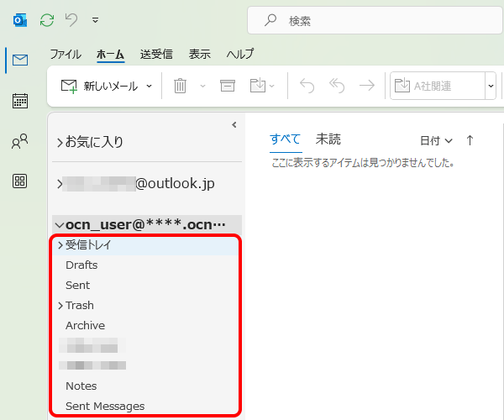Select the Drafts folder
Screen dimensions: 504x420
(x=81, y=265)
